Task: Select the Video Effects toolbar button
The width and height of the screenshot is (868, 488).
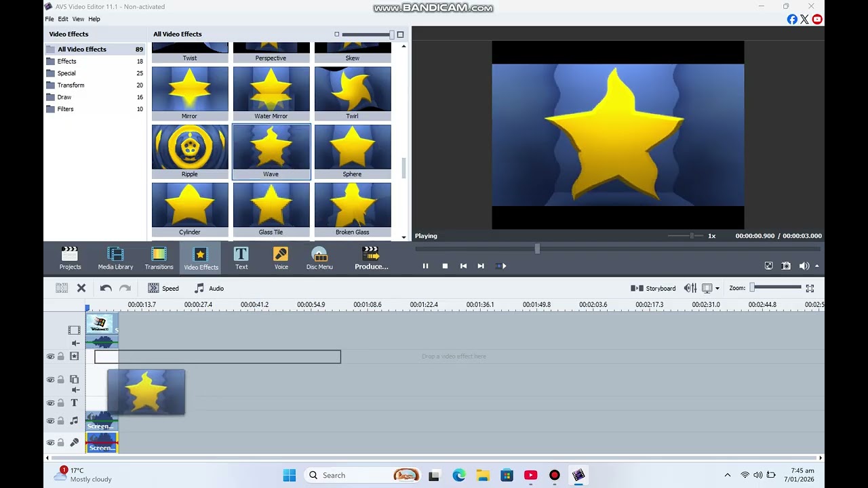Action: [x=201, y=258]
